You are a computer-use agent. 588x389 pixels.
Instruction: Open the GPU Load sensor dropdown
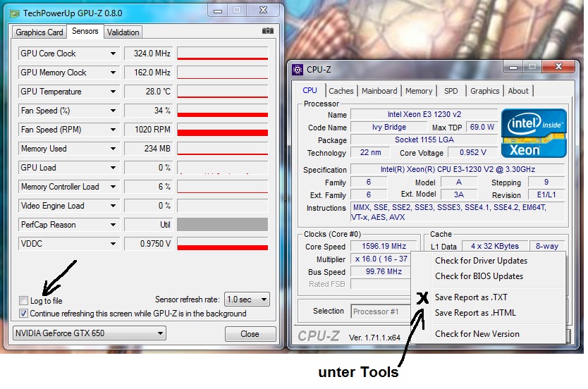pos(113,168)
